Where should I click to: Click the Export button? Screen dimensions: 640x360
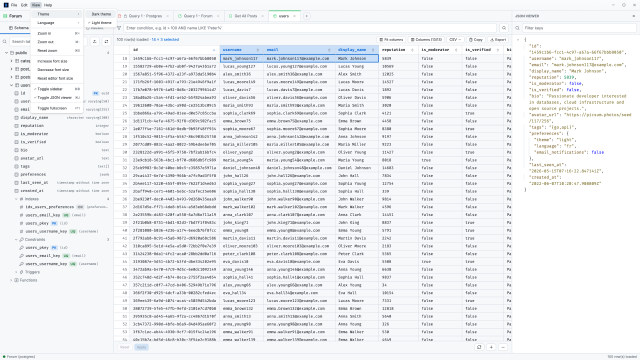point(498,40)
